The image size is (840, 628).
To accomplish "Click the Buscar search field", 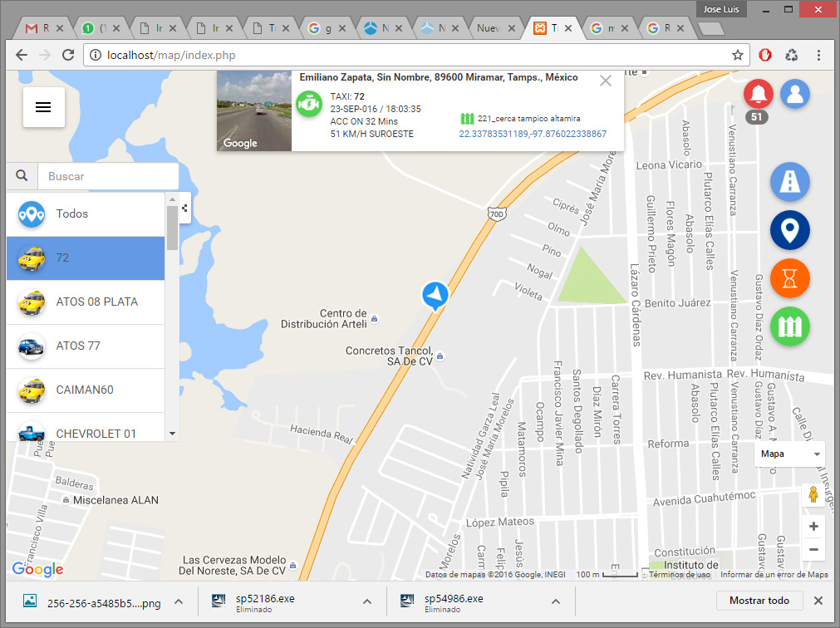I will point(108,176).
